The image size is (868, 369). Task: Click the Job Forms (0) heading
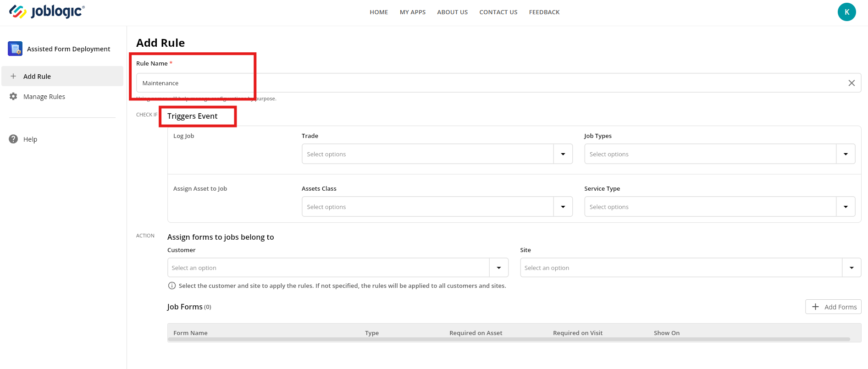pos(189,307)
